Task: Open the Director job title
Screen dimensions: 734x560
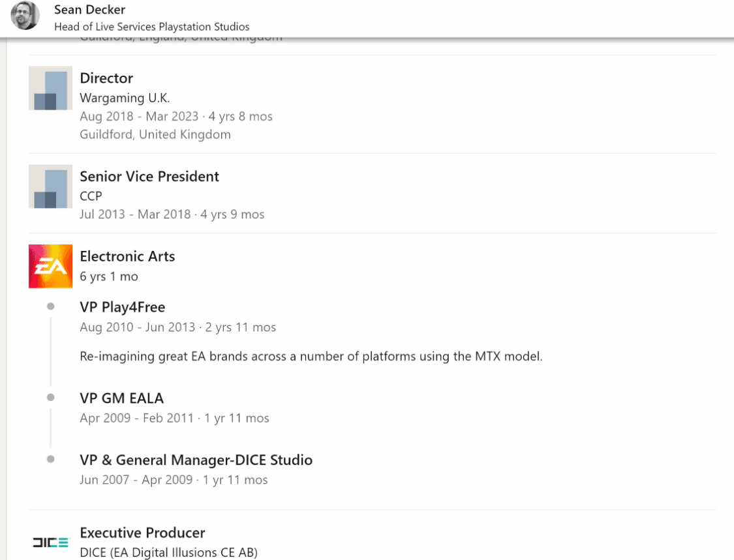Action: pyautogui.click(x=106, y=78)
